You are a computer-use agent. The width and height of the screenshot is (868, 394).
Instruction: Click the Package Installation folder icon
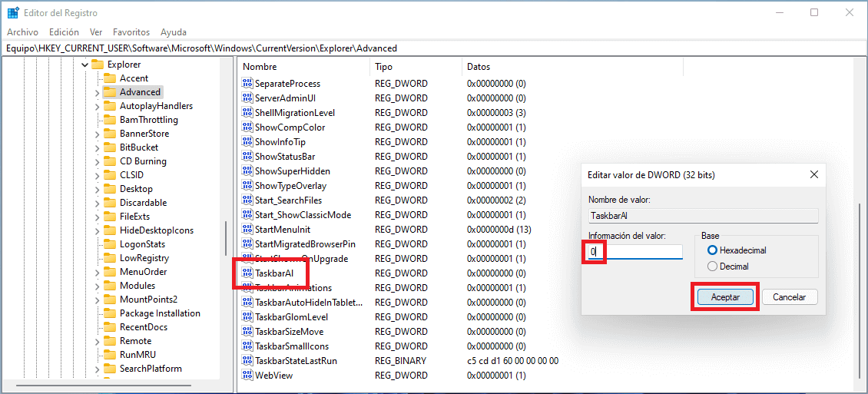coord(110,313)
